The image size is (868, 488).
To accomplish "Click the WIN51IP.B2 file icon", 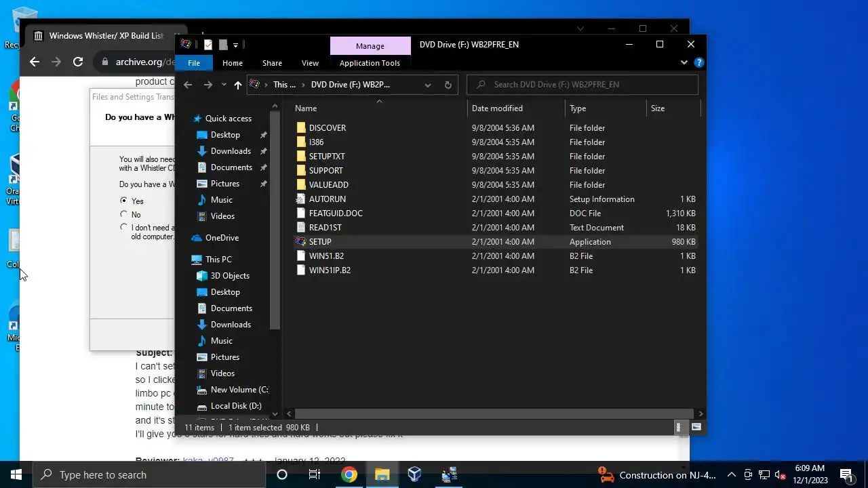I will pos(301,270).
